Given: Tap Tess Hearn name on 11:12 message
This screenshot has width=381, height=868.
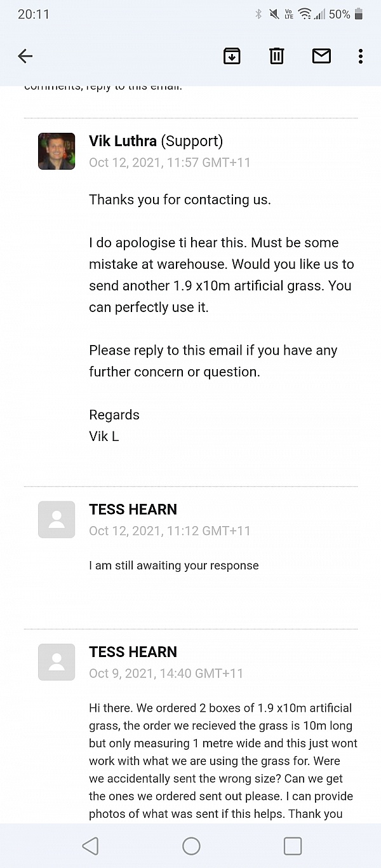Looking at the screenshot, I should tap(133, 510).
